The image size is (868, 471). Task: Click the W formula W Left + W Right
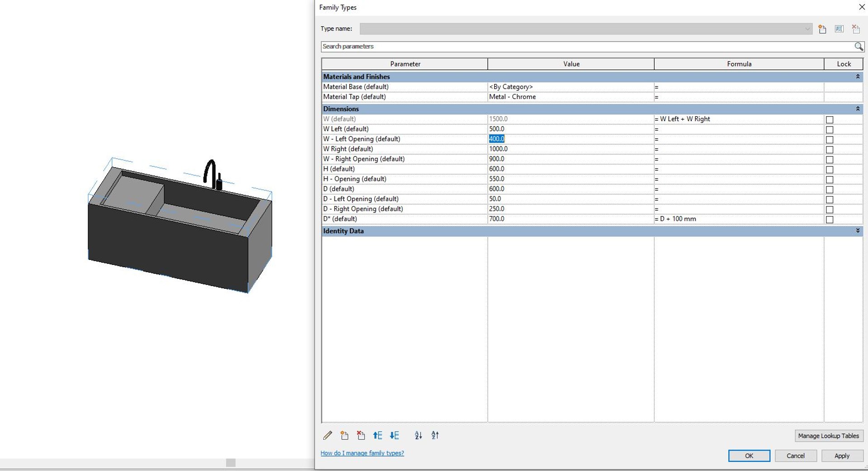685,119
